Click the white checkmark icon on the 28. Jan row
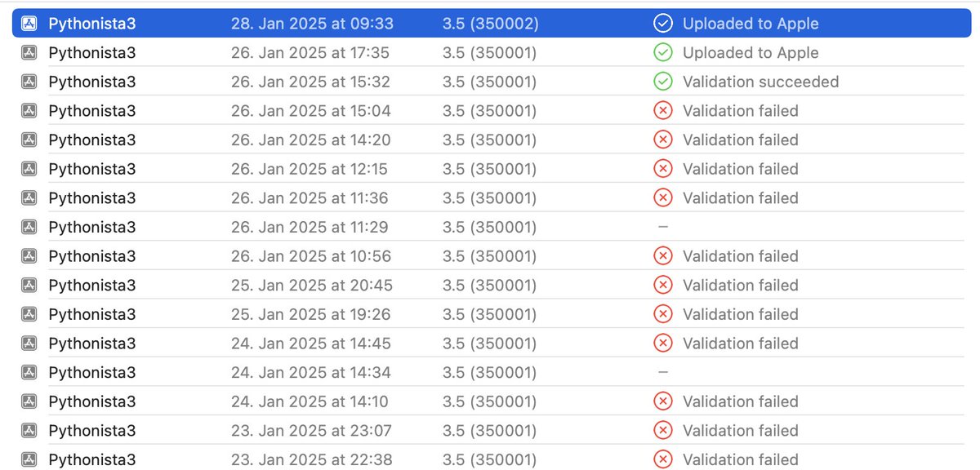This screenshot has width=980, height=470. [x=663, y=24]
